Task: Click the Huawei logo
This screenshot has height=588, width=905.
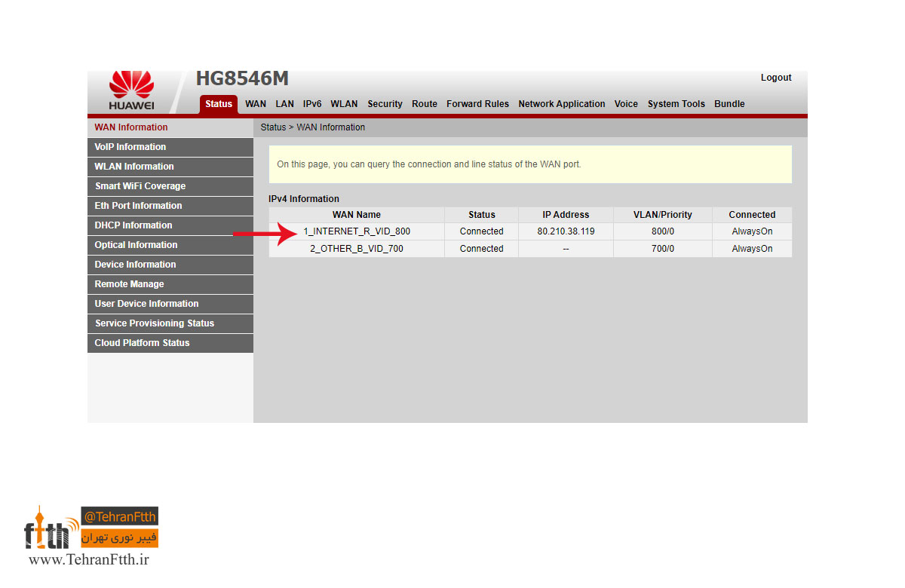Action: (131, 92)
